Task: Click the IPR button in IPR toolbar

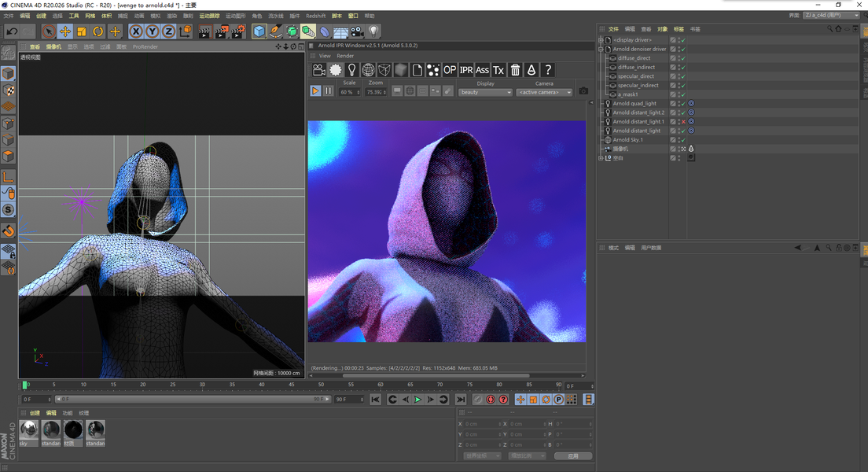Action: coord(466,70)
